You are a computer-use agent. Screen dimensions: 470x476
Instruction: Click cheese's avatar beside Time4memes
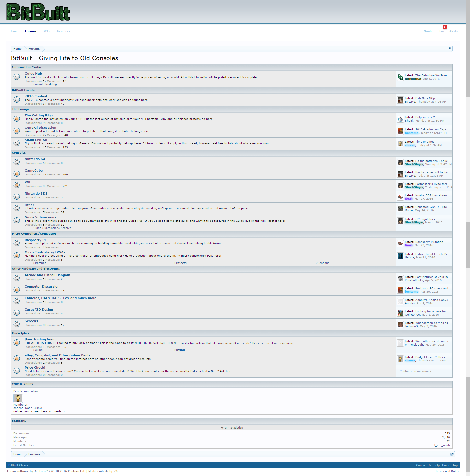tap(400, 144)
